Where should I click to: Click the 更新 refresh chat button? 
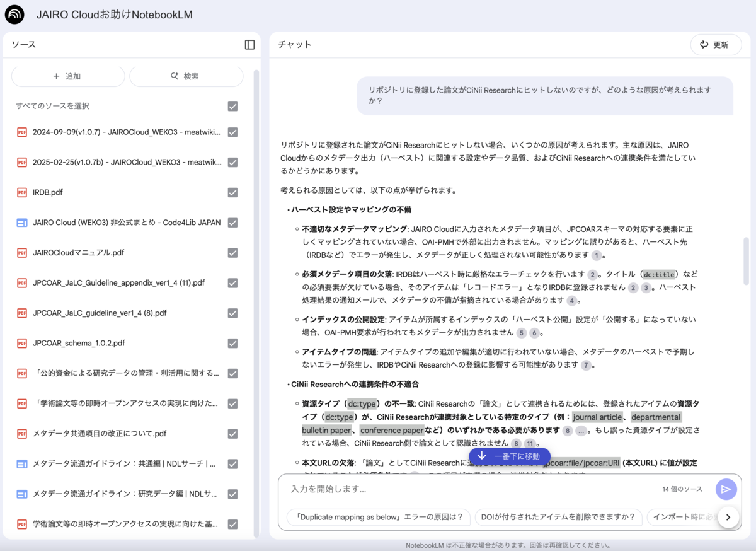pos(716,45)
